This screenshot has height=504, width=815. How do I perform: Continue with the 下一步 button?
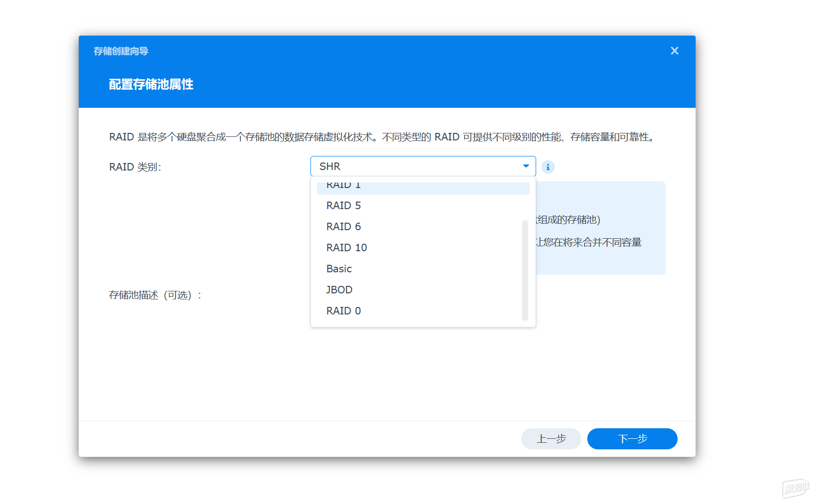pos(632,439)
